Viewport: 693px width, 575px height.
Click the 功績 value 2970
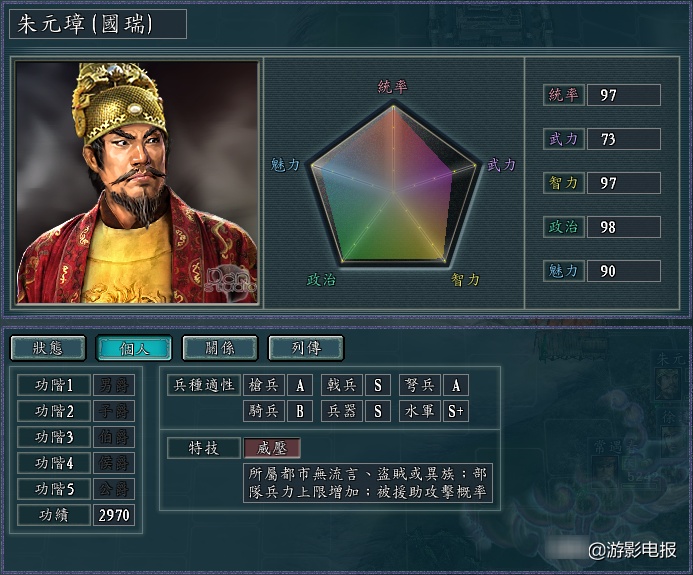tap(114, 515)
